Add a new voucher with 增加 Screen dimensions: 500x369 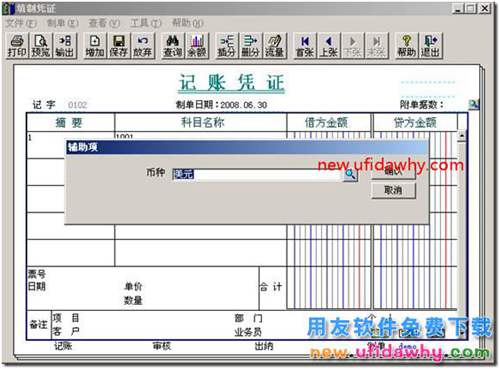[95, 46]
